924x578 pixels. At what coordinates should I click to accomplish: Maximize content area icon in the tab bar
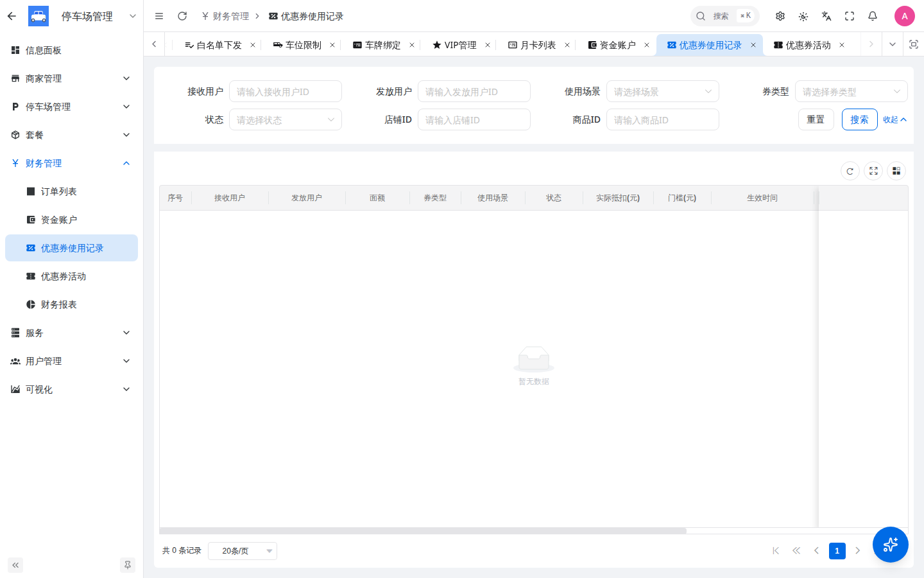tap(913, 44)
